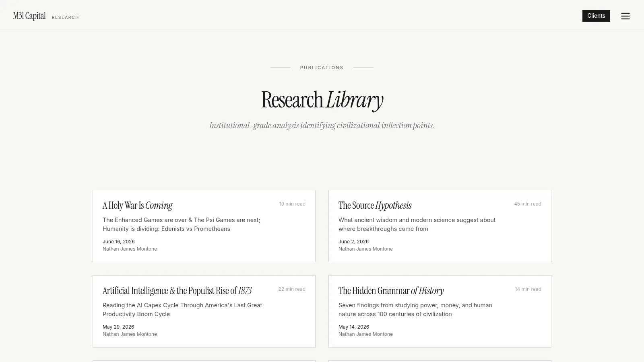The height and width of the screenshot is (362, 644).
Task: Click the "Research Library" heading
Action: click(x=322, y=100)
